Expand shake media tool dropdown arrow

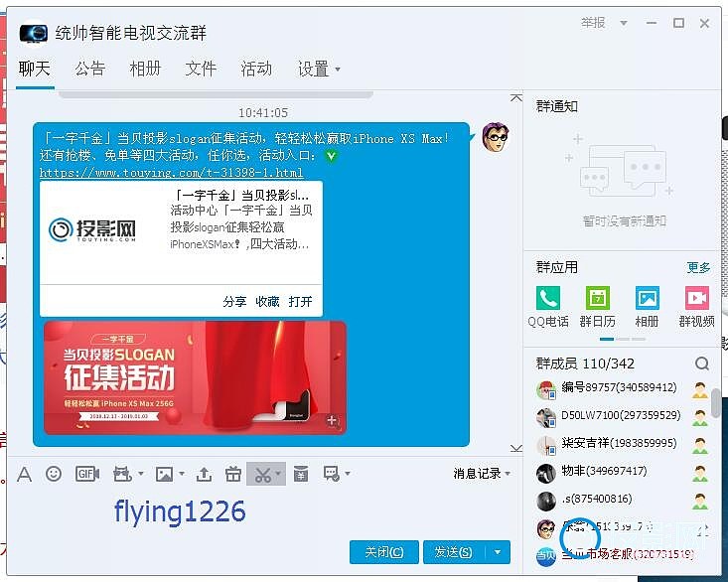click(141, 474)
